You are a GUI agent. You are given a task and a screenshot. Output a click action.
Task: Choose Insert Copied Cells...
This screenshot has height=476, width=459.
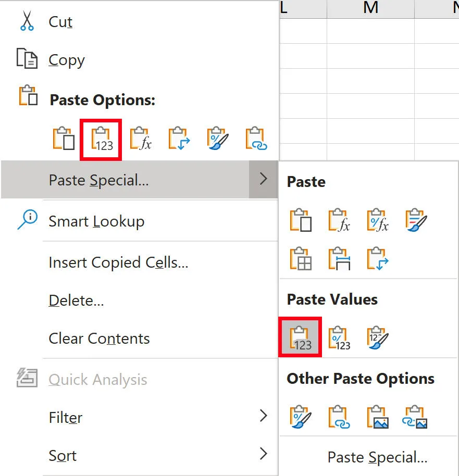[118, 262]
